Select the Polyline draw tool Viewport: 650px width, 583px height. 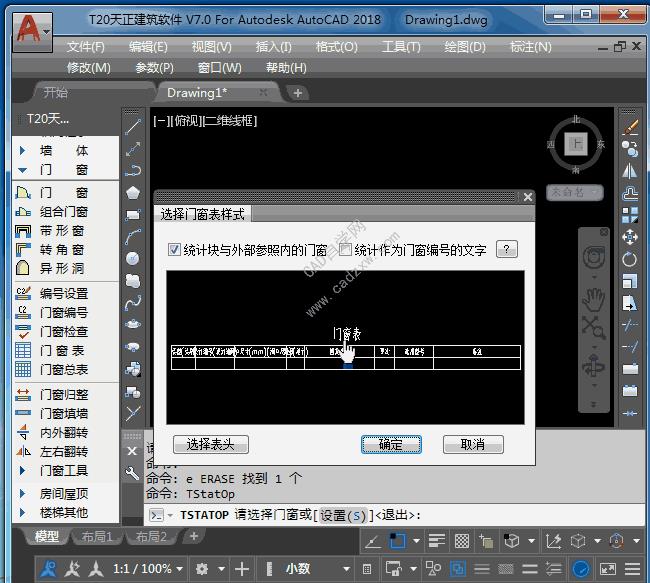(133, 171)
